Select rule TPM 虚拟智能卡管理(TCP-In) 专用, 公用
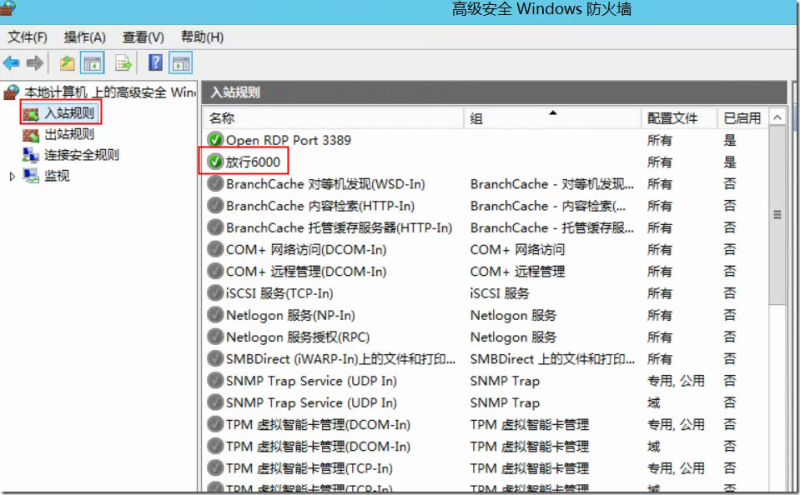The width and height of the screenshot is (800, 495). click(309, 468)
